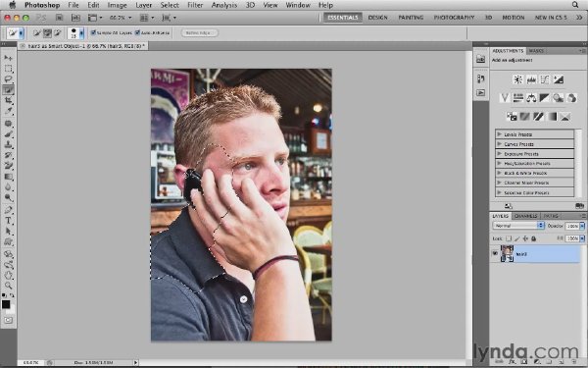Select the Zoom tool in toolbox
Image resolution: width=588 pixels, height=368 pixels.
[8, 286]
